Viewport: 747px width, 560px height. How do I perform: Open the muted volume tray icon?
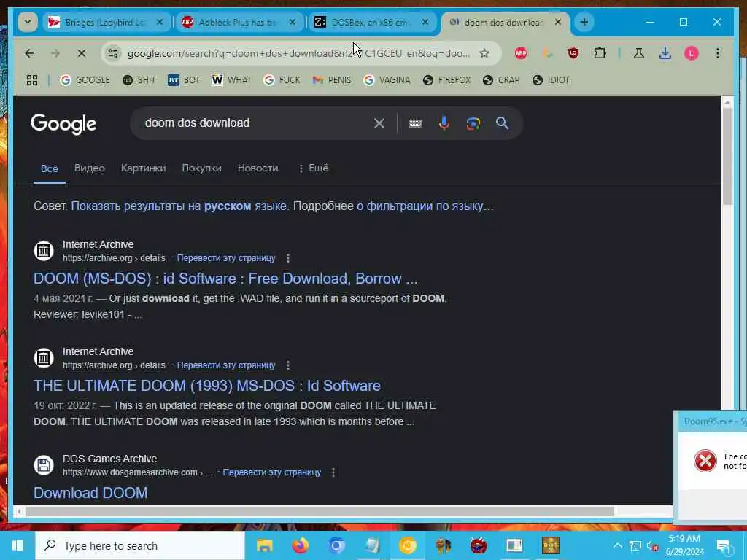pyautogui.click(x=653, y=545)
